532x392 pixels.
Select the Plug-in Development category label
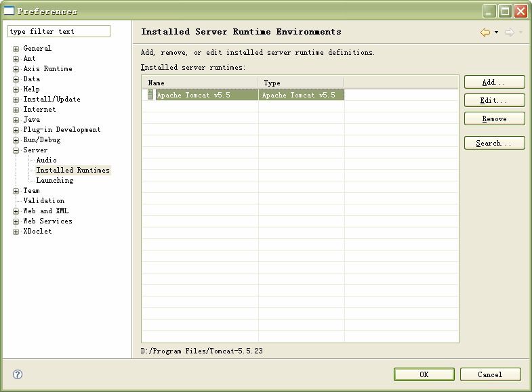click(x=62, y=129)
